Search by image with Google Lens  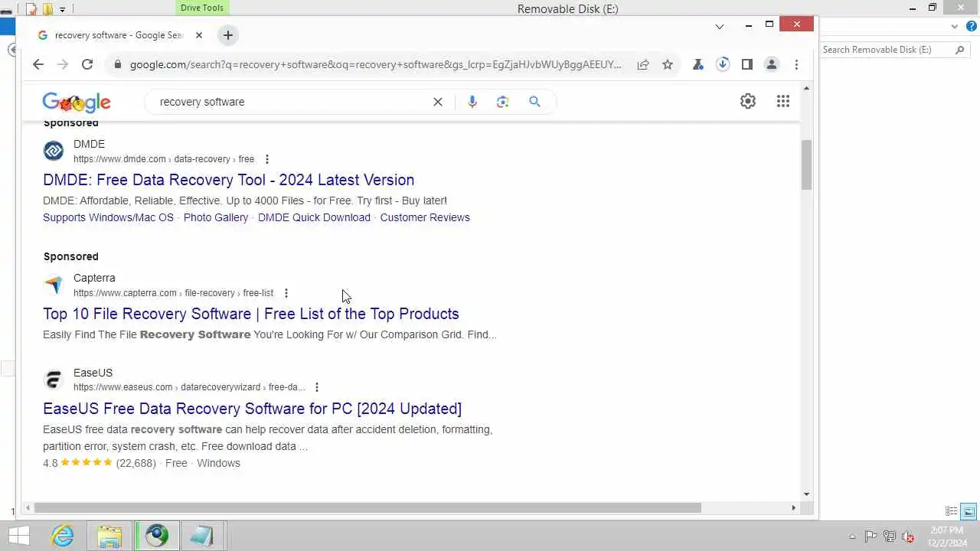click(503, 102)
